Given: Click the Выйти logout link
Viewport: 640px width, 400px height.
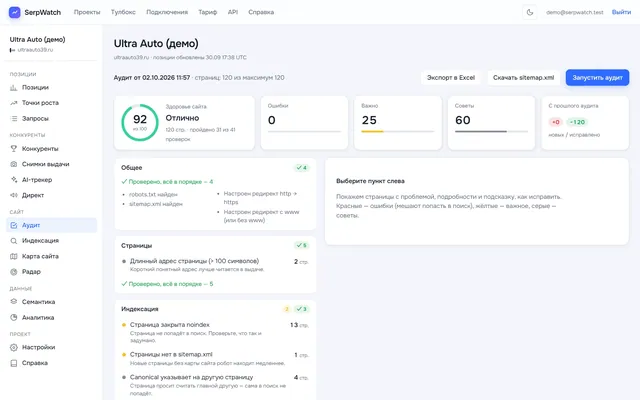Looking at the screenshot, I should point(621,12).
